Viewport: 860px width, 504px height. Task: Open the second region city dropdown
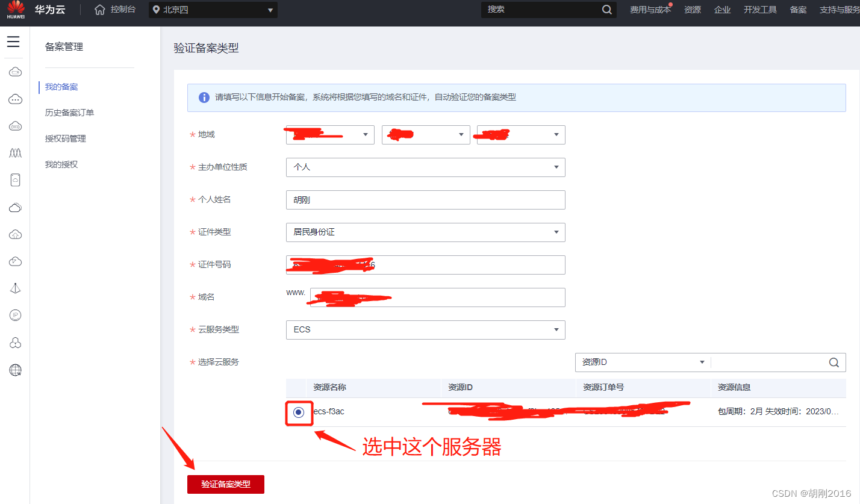click(x=426, y=135)
